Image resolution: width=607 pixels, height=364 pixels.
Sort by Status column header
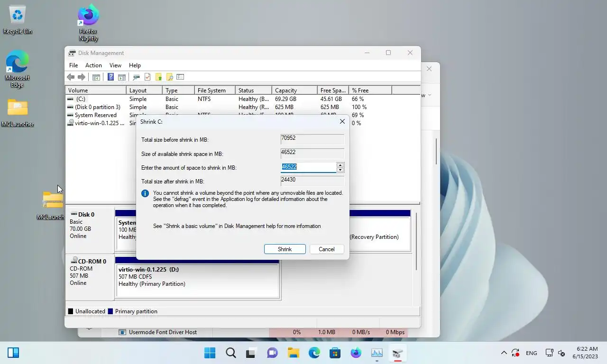(x=254, y=90)
